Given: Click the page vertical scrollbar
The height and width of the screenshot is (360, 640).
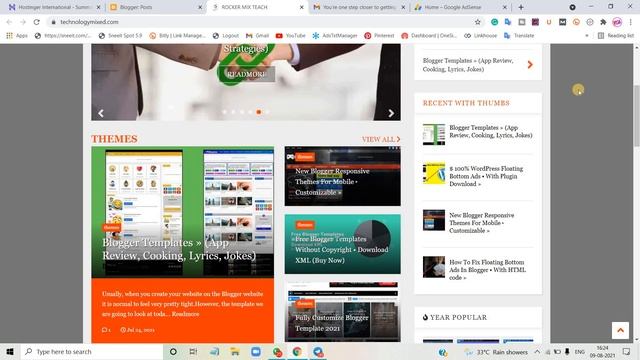Looking at the screenshot, I should pyautogui.click(x=636, y=116).
